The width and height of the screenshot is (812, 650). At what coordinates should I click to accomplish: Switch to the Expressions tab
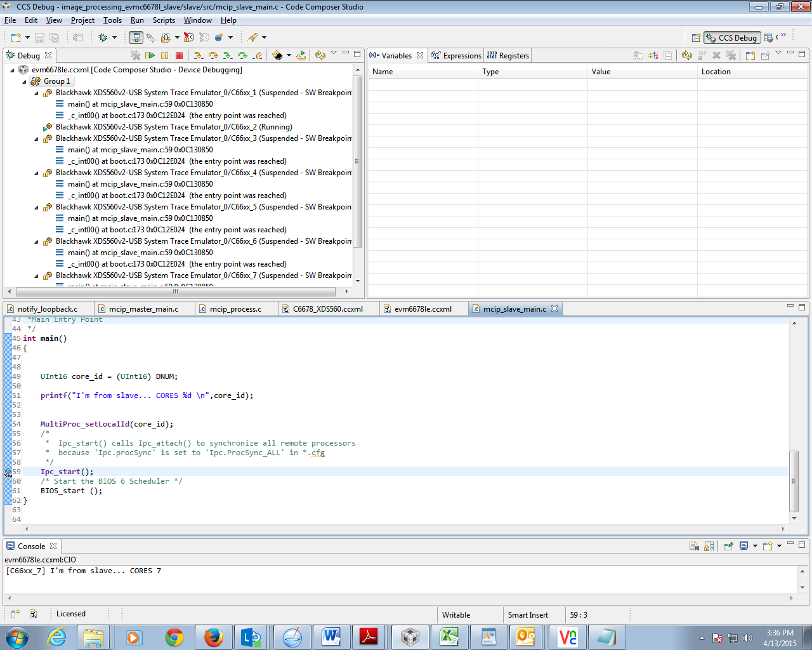(456, 56)
